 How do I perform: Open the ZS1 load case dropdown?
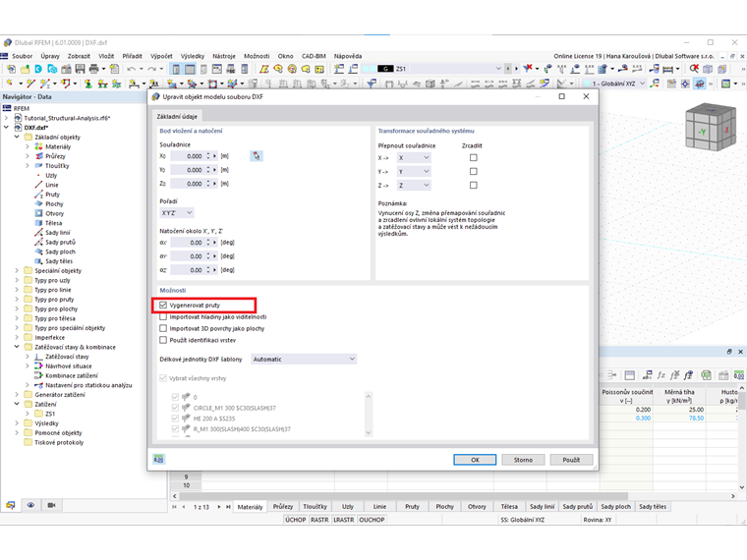click(498, 69)
